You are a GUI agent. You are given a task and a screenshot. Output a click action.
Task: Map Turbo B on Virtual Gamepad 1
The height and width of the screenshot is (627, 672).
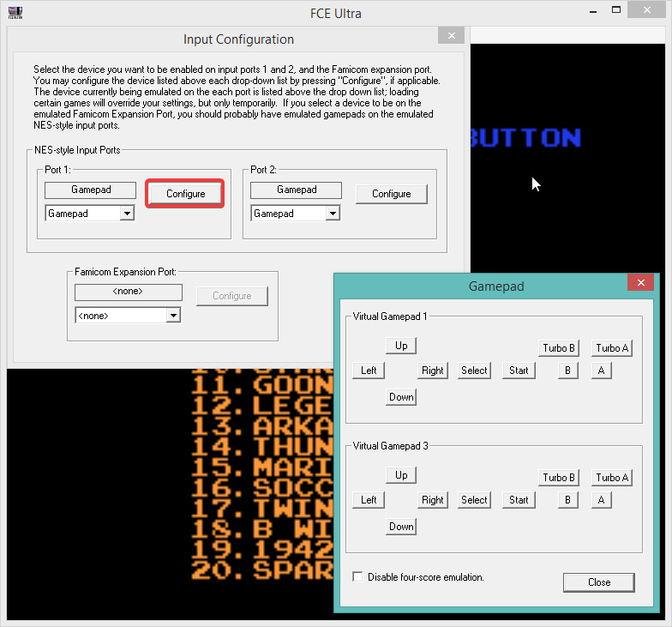pos(559,348)
